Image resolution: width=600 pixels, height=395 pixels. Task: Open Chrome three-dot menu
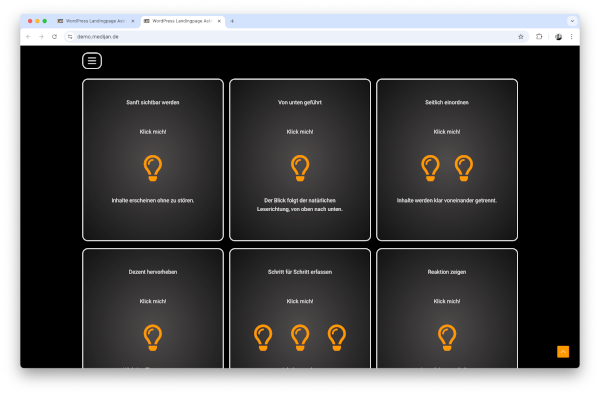pos(571,37)
